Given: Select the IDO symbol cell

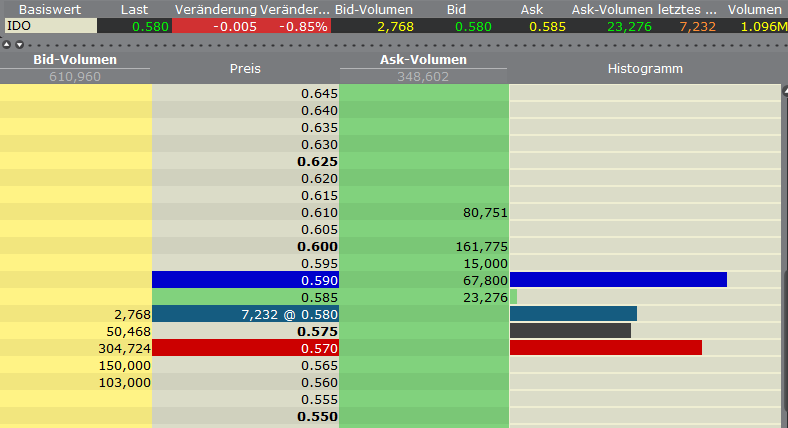Looking at the screenshot, I should (51, 26).
